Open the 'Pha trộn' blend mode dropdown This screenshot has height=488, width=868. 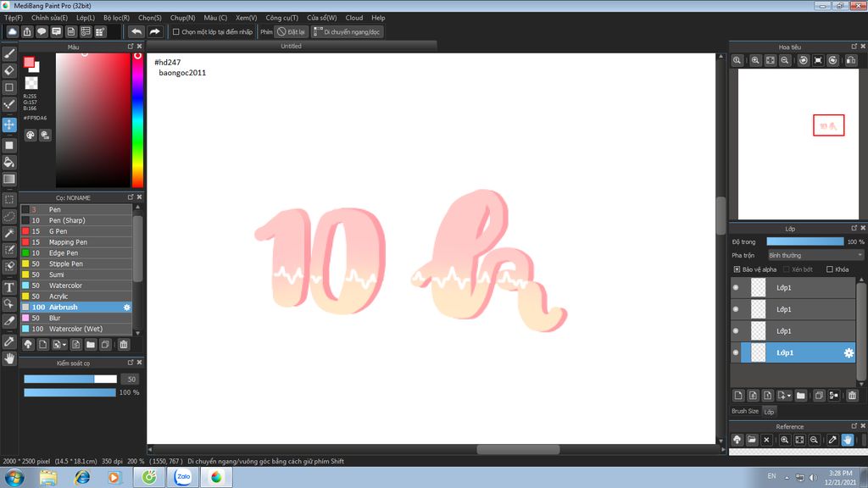click(x=815, y=256)
